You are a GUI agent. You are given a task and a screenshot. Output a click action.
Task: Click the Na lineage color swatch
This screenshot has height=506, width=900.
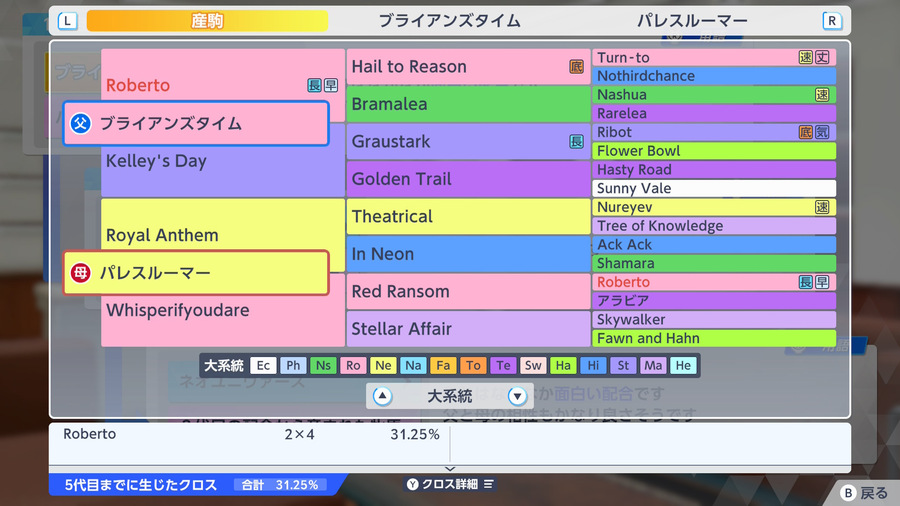point(413,365)
